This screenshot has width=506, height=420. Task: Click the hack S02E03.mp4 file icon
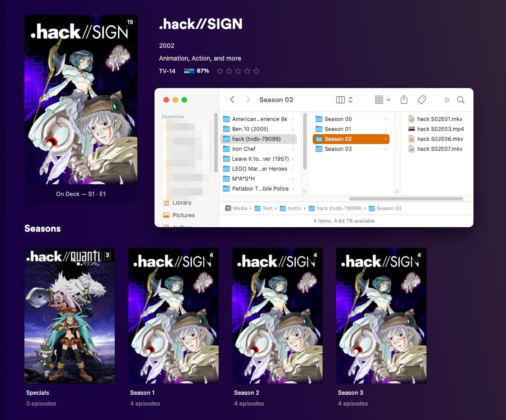pos(412,129)
